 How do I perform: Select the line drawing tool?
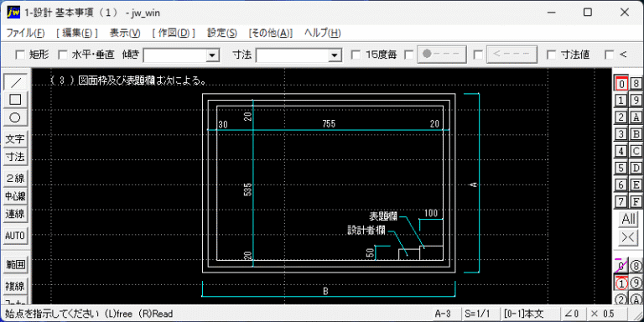tap(15, 82)
